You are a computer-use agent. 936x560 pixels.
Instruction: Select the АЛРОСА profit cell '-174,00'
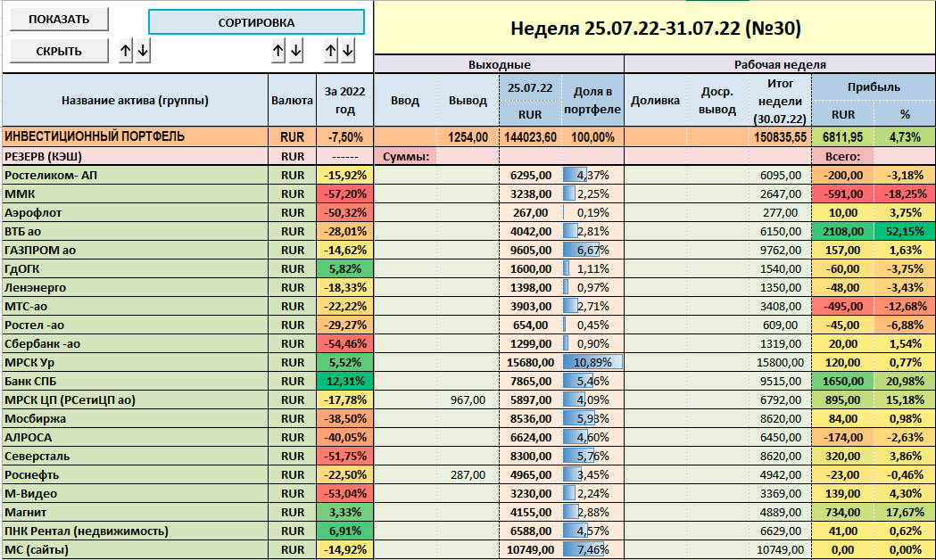842,437
